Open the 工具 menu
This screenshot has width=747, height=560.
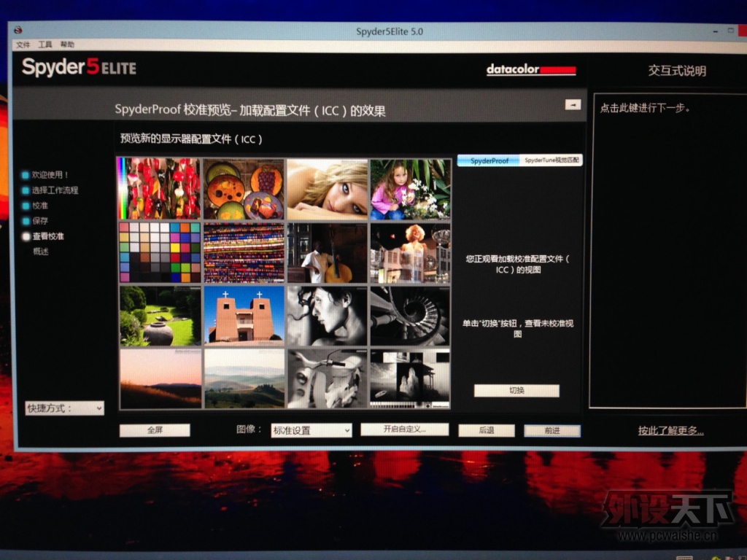point(45,44)
